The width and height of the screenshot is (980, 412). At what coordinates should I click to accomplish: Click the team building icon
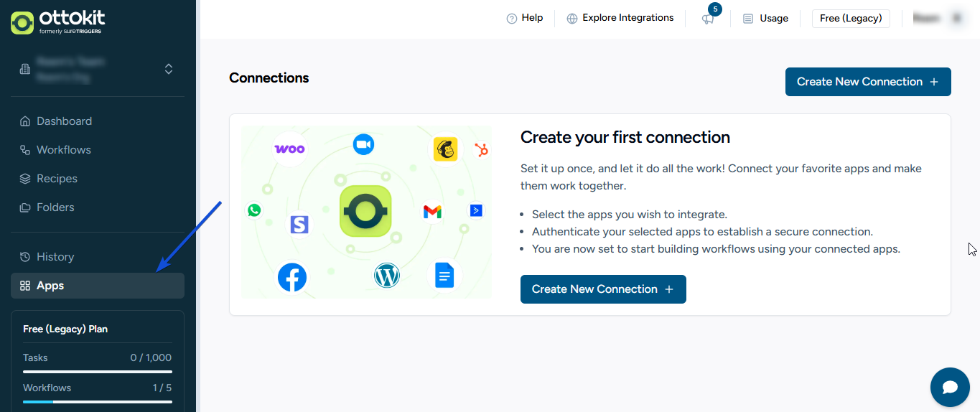click(25, 69)
